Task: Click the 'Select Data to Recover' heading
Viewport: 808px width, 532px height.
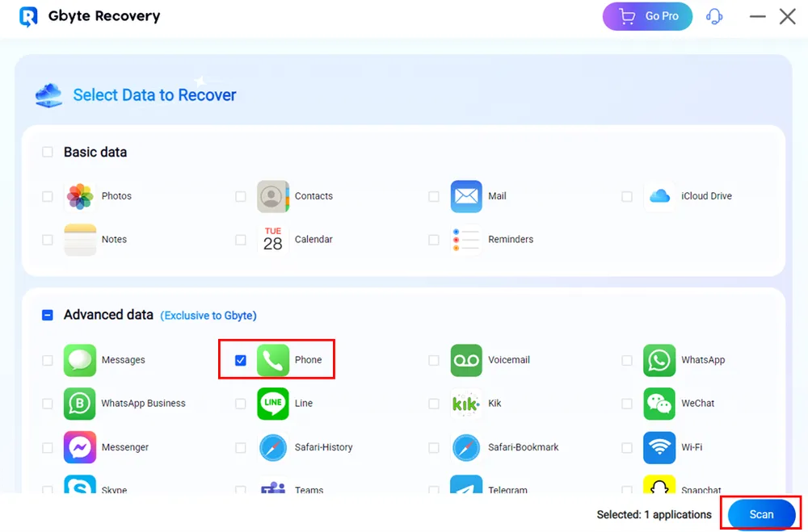Action: tap(154, 94)
